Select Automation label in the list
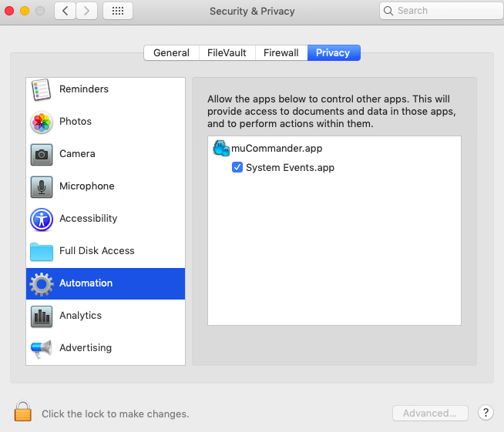The width and height of the screenshot is (504, 432). tap(86, 283)
